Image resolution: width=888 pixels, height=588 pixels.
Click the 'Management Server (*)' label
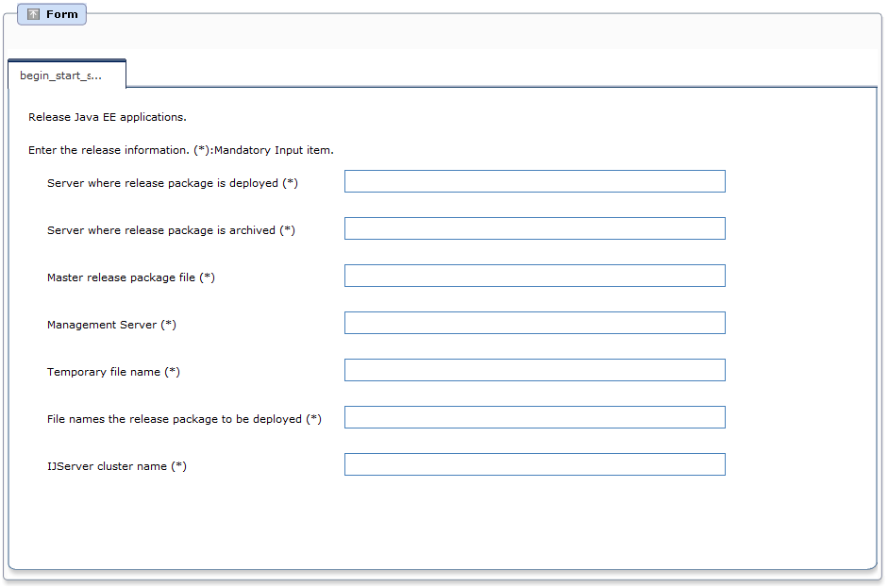point(111,325)
